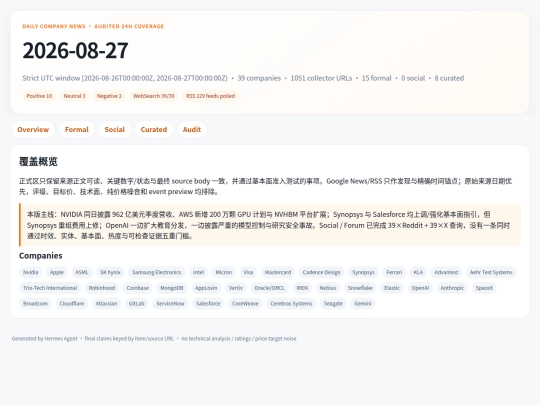Select the Gemini company chip
The image size is (540, 405).
(363, 303)
